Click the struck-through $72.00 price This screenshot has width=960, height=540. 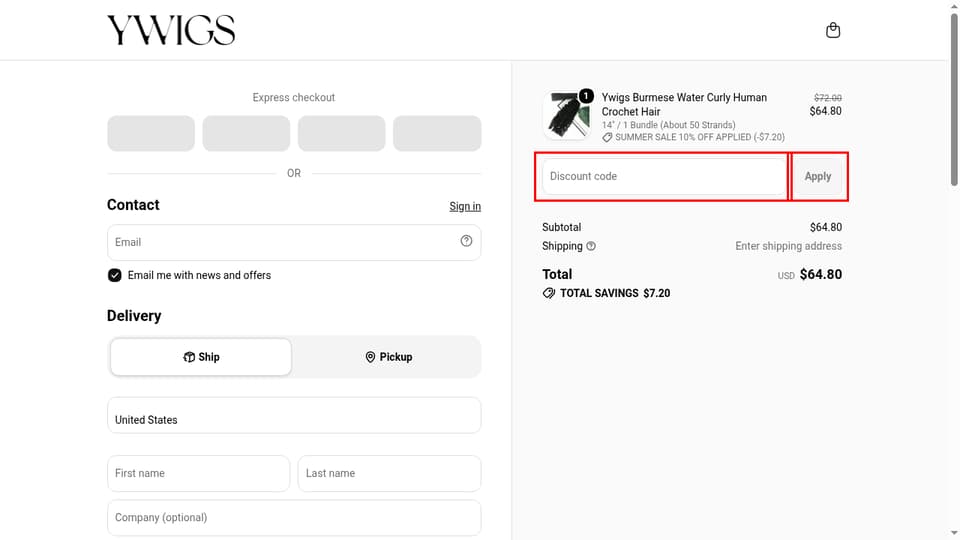tap(828, 98)
